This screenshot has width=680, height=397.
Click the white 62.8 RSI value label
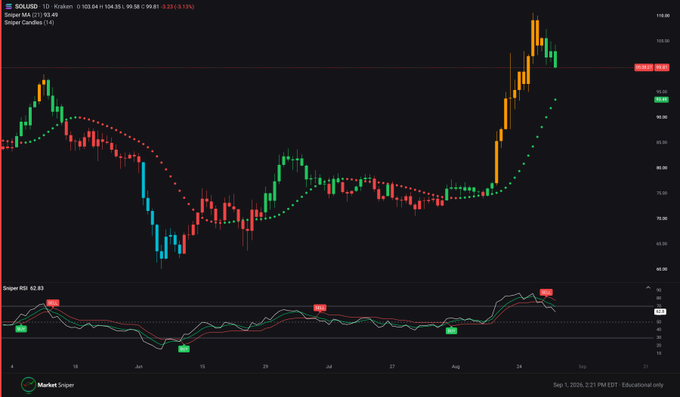click(660, 312)
